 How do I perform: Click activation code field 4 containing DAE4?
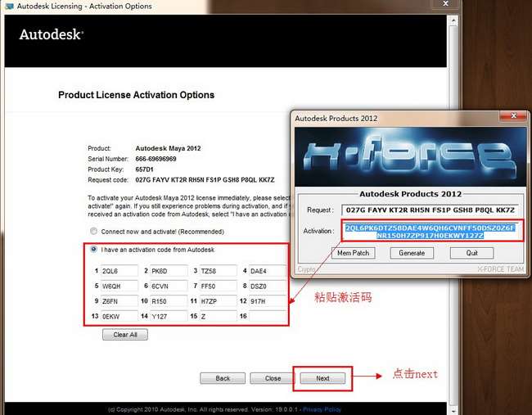pyautogui.click(x=268, y=271)
